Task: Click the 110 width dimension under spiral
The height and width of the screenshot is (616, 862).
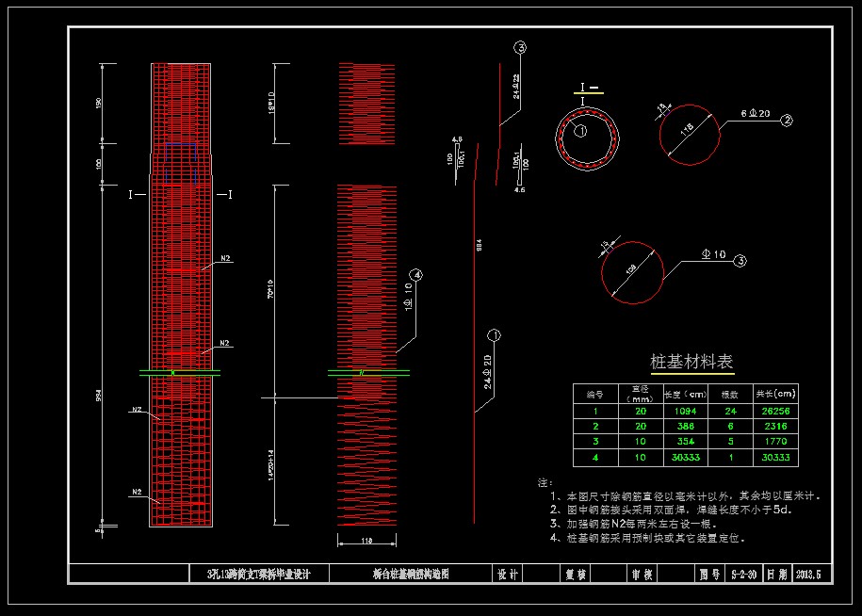Action: pyautogui.click(x=366, y=541)
